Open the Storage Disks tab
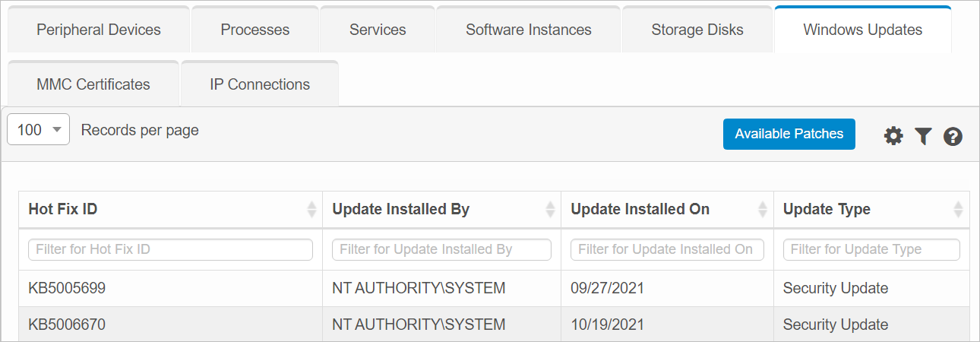The width and height of the screenshot is (980, 342). pos(697,30)
